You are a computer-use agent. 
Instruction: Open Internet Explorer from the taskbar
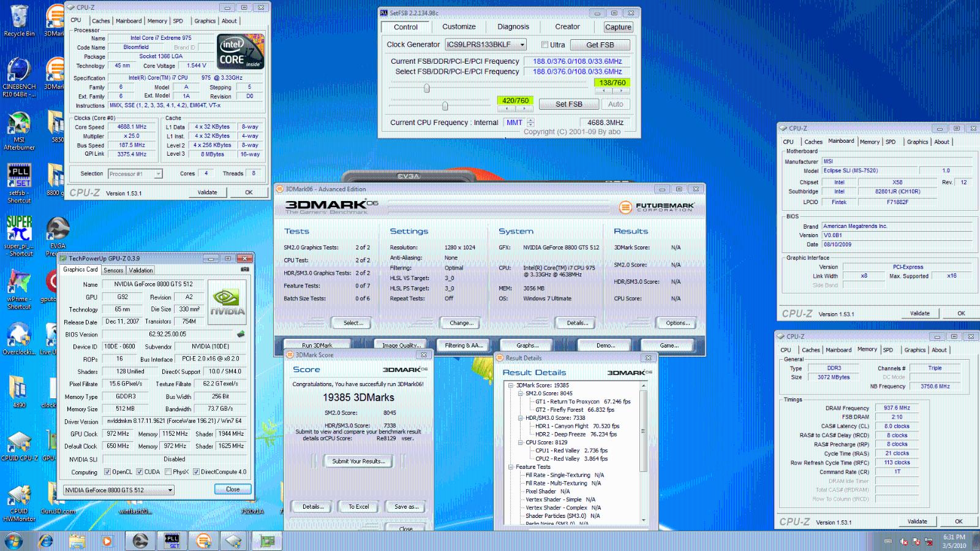point(46,541)
